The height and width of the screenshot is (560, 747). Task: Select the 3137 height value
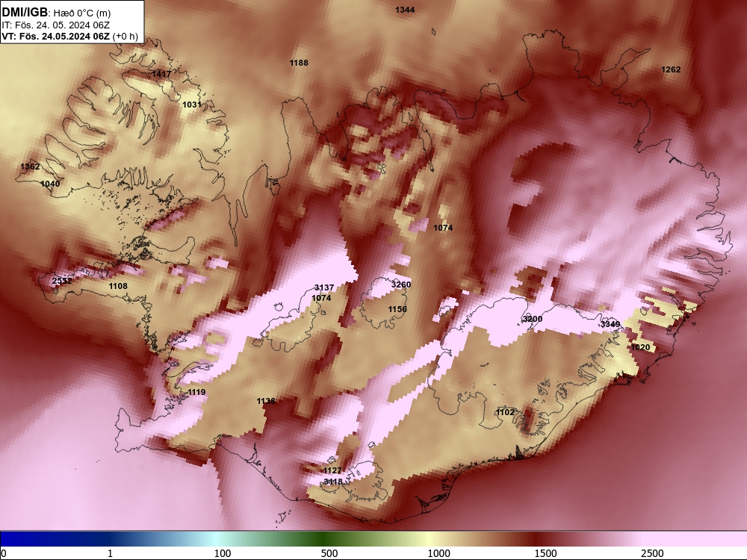pyautogui.click(x=324, y=287)
